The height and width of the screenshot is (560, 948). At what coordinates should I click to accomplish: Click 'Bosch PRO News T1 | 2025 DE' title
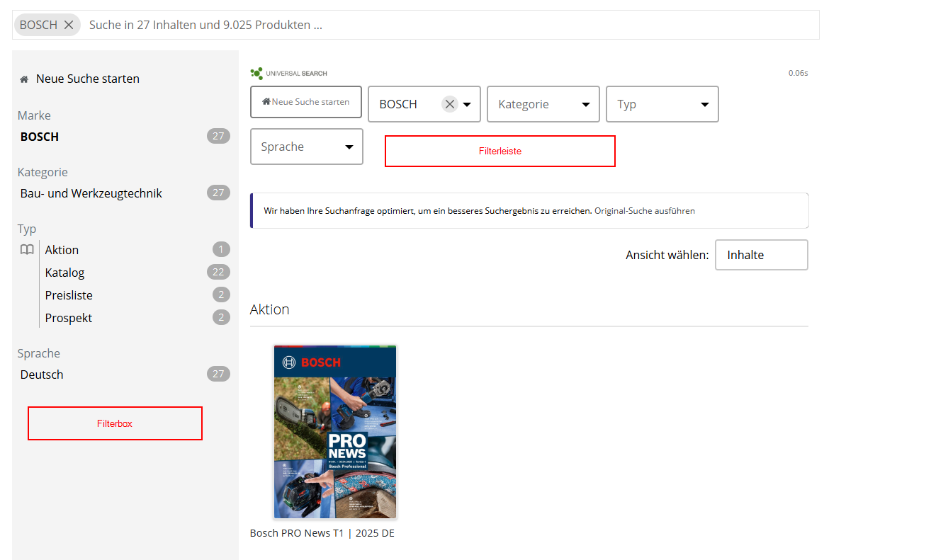[322, 533]
